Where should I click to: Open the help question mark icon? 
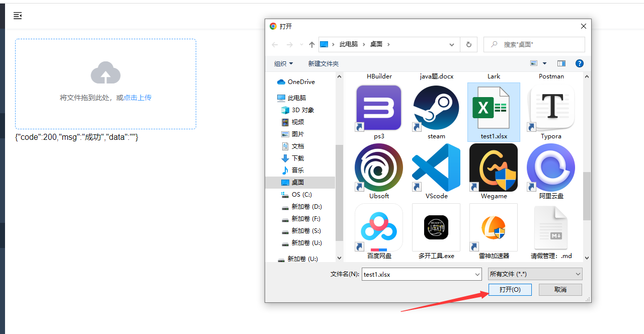(x=580, y=63)
